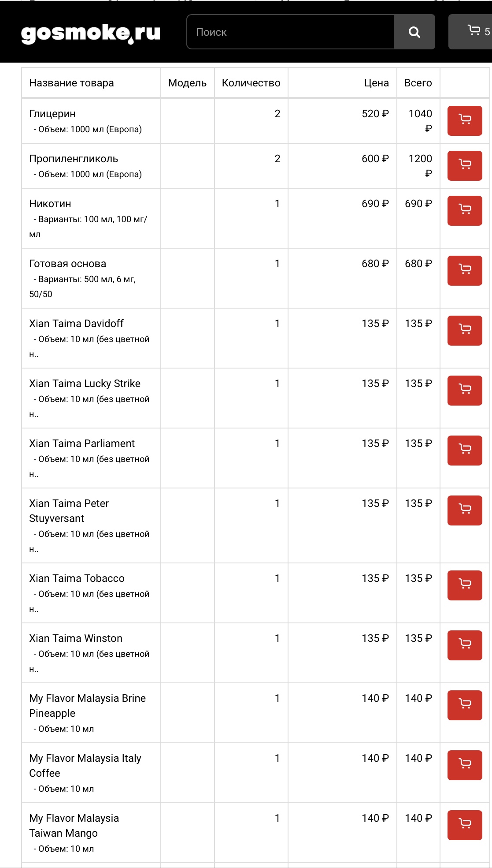Add Пропиленгликоль to cart
Screen dimensions: 492x868
click(465, 165)
